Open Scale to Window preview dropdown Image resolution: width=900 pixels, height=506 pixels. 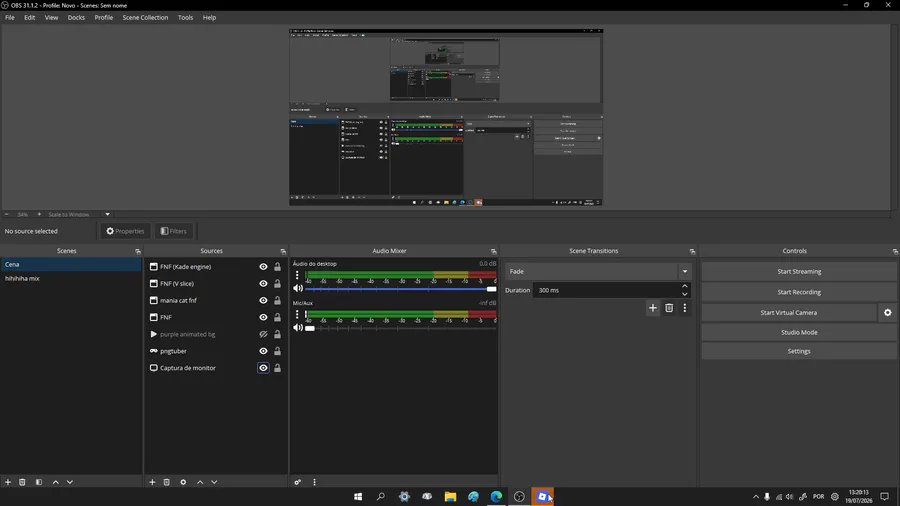[x=107, y=215]
